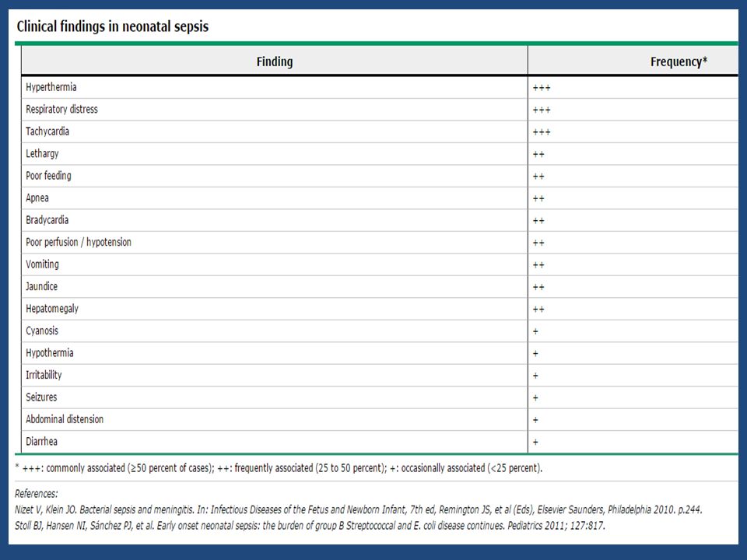This screenshot has height=560, width=747.
Task: Click the Stoll BJ, Hansen NI reference
Action: [310, 526]
